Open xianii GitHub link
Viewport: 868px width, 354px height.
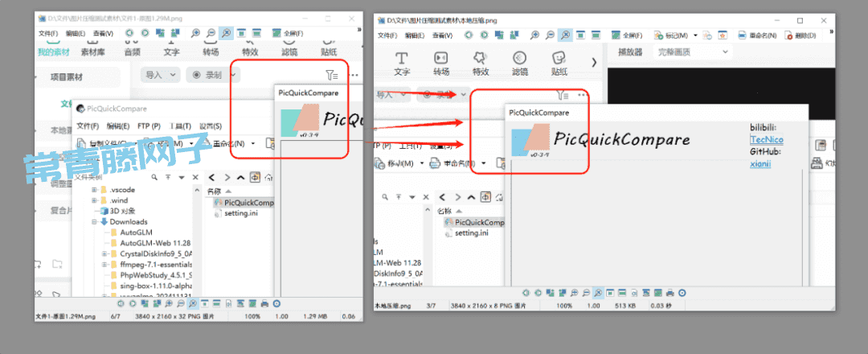pyautogui.click(x=760, y=164)
